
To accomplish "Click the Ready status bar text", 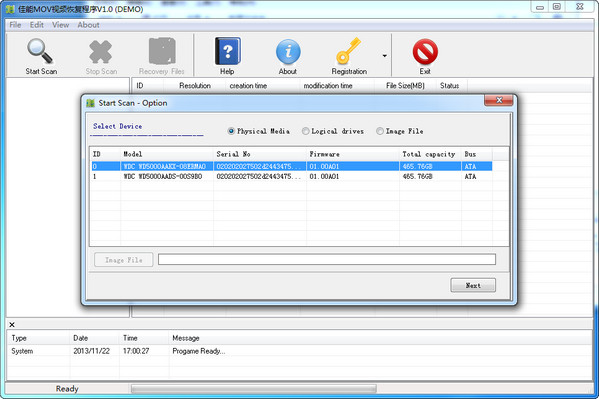I will click(x=67, y=389).
